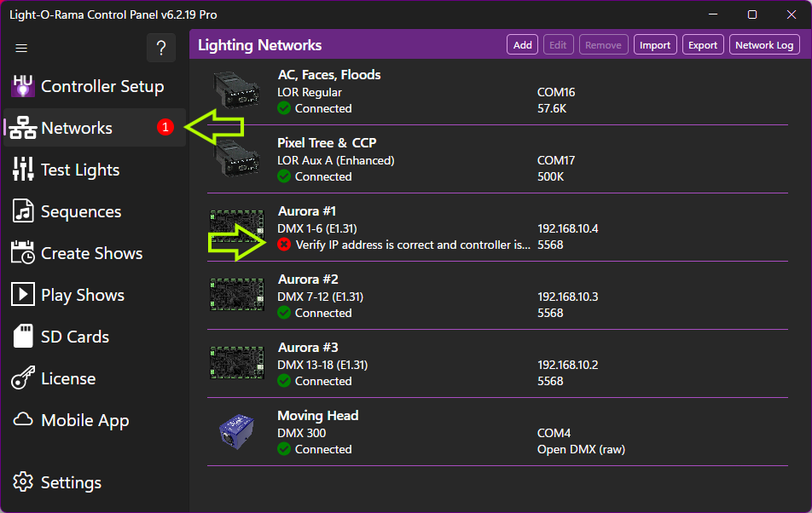Collapse the sidebar with the hamburger menu
This screenshot has height=513, width=812.
coord(21,48)
